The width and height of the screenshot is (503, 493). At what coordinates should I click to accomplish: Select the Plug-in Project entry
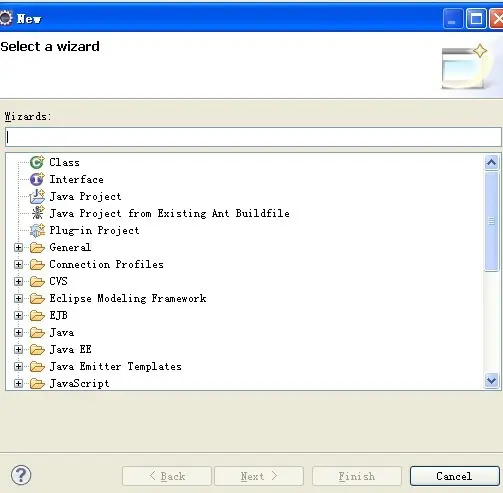click(94, 230)
